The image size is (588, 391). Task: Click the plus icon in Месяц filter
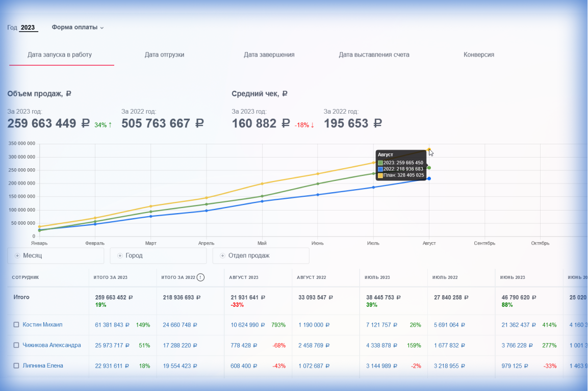(17, 256)
